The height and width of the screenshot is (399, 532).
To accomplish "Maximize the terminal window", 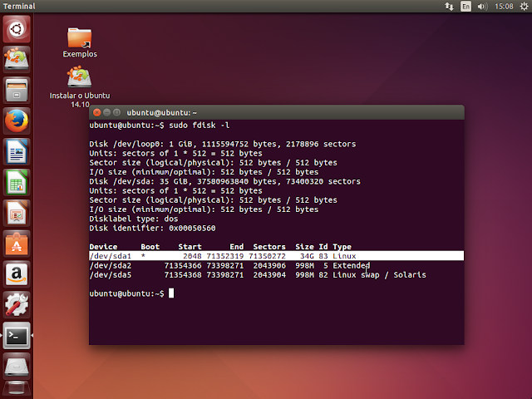I will click(x=116, y=112).
